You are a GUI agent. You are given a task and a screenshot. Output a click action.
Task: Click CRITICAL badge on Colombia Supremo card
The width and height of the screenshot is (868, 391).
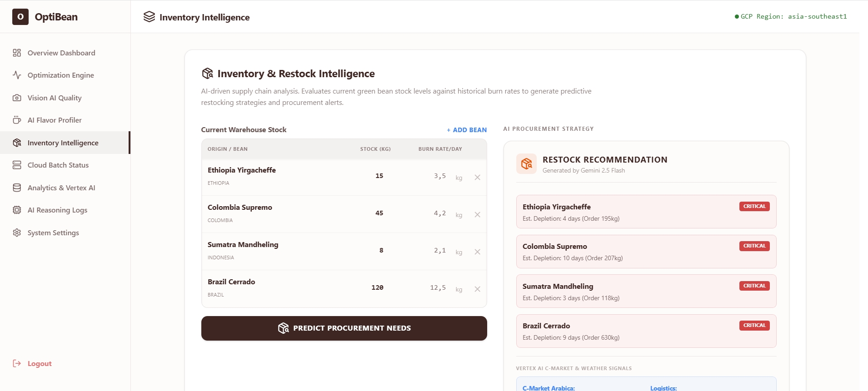click(754, 246)
